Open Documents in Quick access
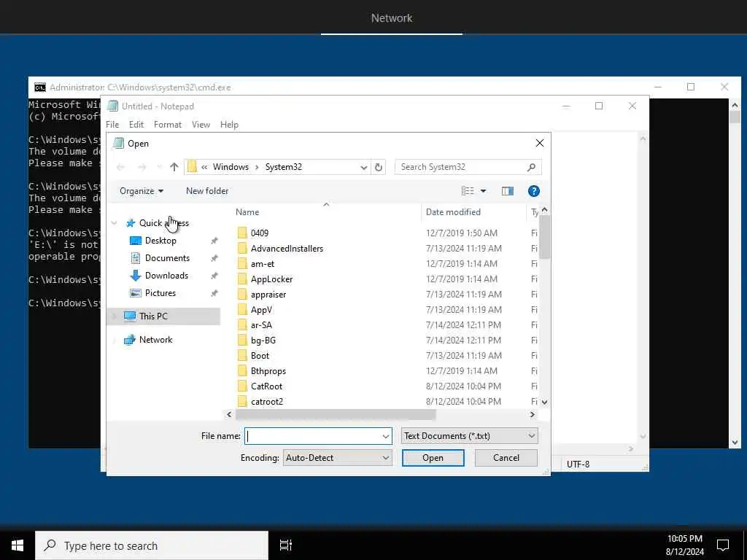This screenshot has width=747, height=560. (x=167, y=258)
